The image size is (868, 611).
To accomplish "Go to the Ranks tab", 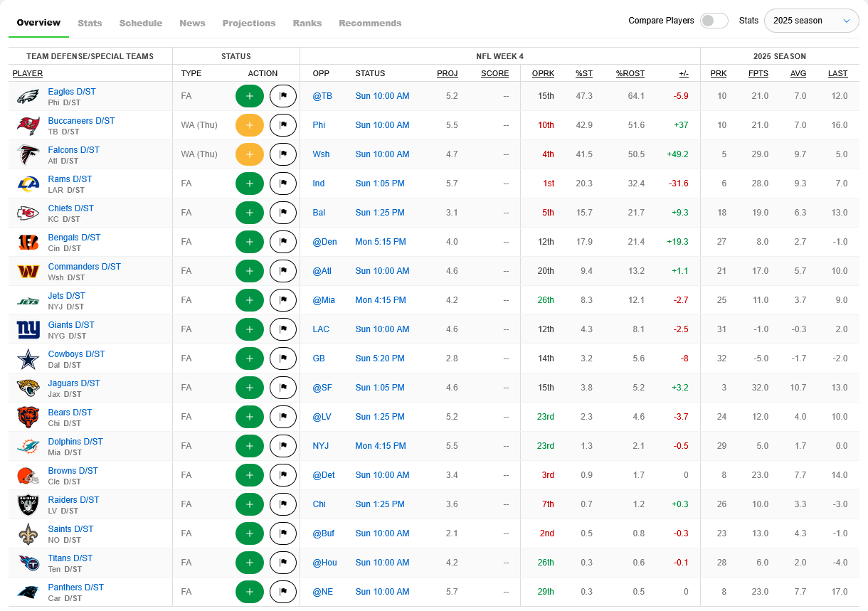I will [x=307, y=23].
